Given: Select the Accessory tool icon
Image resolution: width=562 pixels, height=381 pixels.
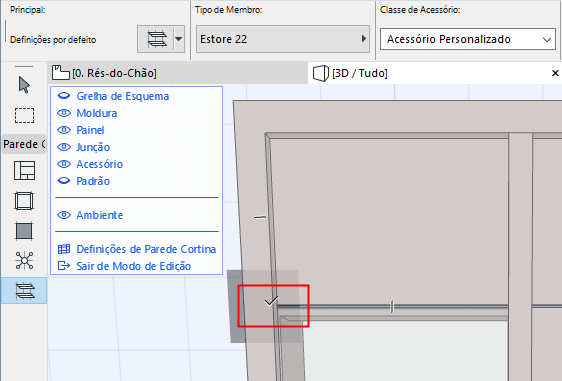Looking at the screenshot, I should [x=24, y=290].
